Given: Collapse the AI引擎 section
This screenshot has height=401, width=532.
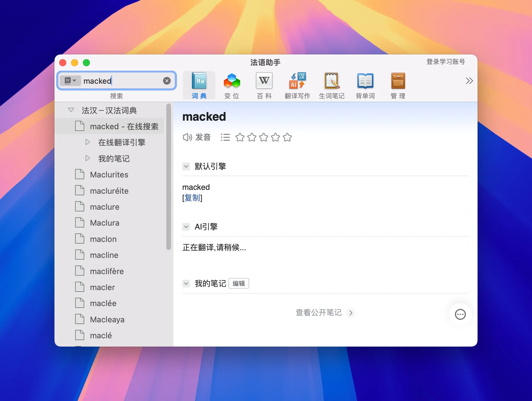Looking at the screenshot, I should coord(186,227).
